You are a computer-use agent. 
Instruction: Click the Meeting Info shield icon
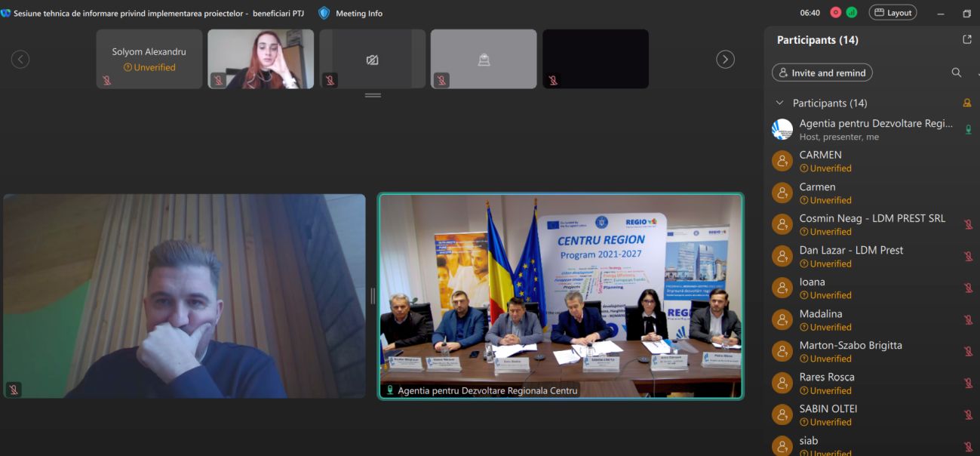324,13
